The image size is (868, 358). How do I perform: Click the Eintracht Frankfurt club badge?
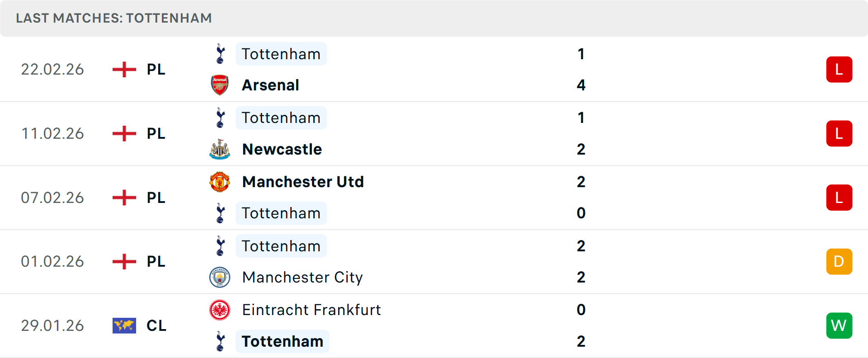[220, 310]
